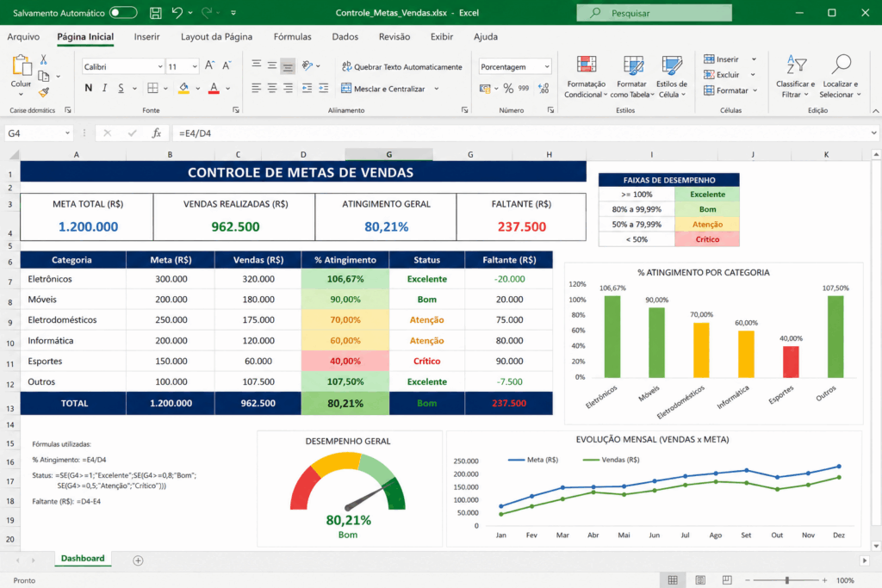Open the Classificar e Filtrar menu
The width and height of the screenshot is (882, 588).
click(795, 77)
